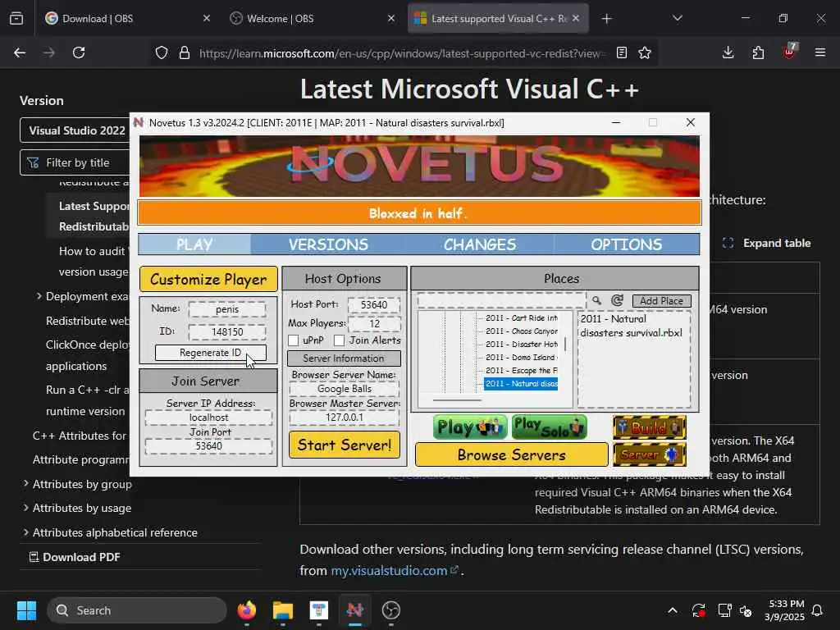Close the Welcome | OBS tab

point(391,18)
